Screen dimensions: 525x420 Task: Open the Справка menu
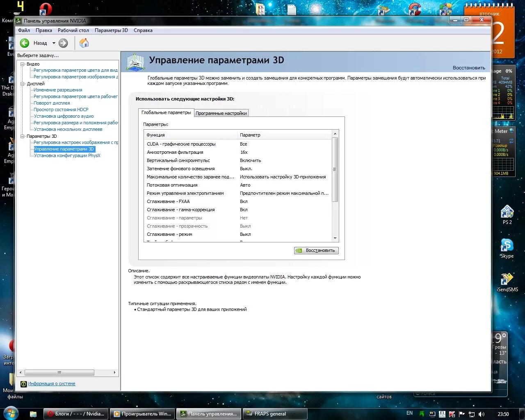tap(143, 30)
